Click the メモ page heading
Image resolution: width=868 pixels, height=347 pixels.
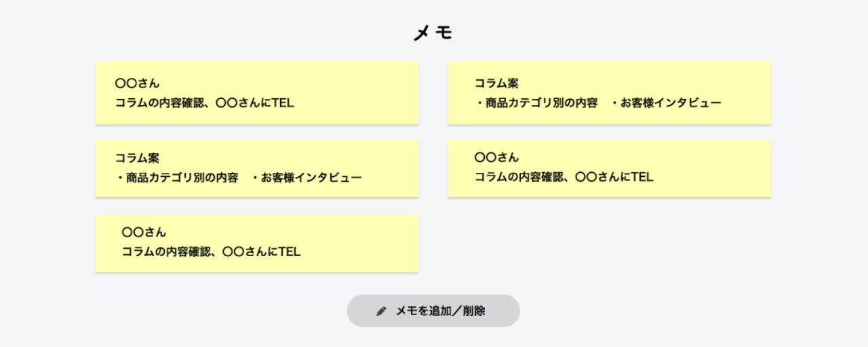tap(433, 32)
